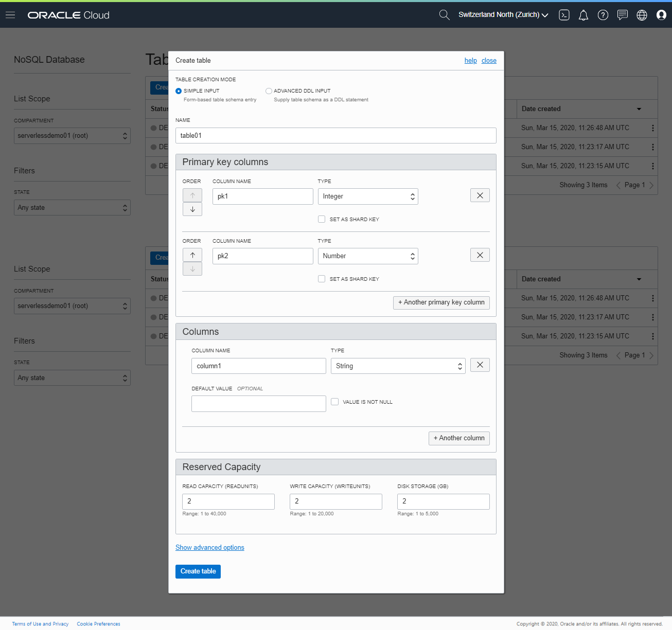The width and height of the screenshot is (672, 630).
Task: Open the kebab menu on a table row
Action: [x=653, y=128]
